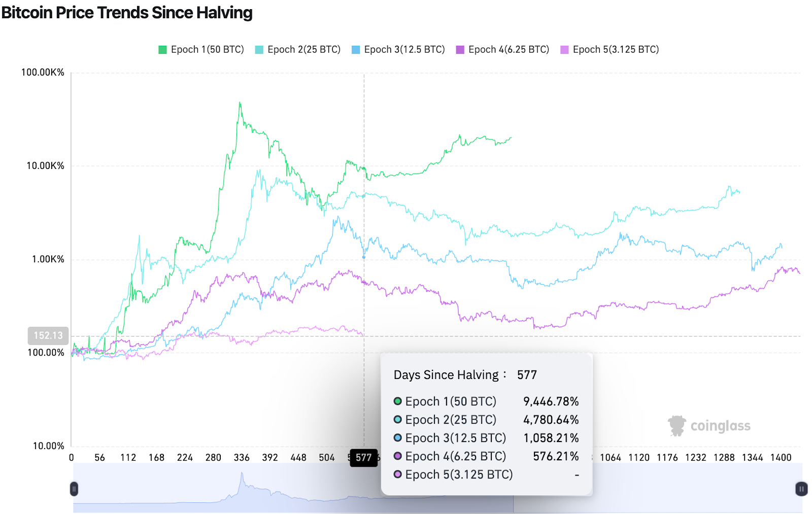
Task: Click the Epoch 1(50 BTC) label in the tooltip
Action: click(451, 401)
